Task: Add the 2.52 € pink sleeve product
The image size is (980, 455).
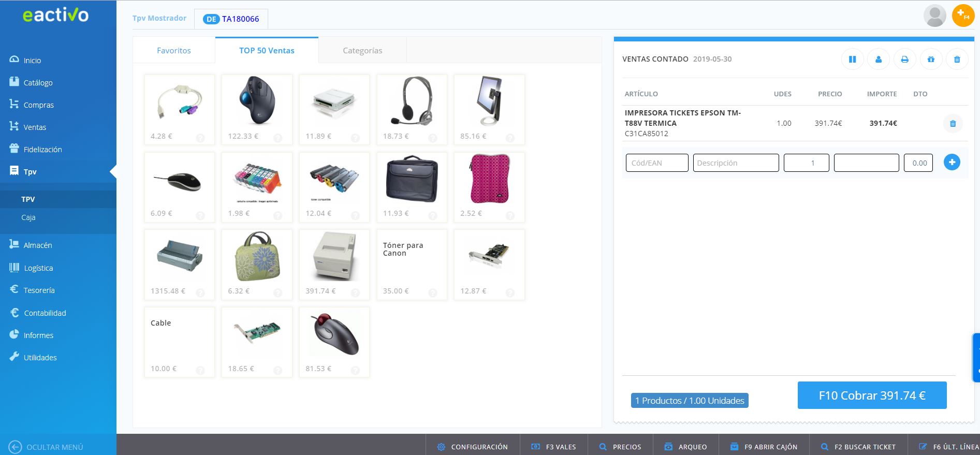Action: coord(489,187)
